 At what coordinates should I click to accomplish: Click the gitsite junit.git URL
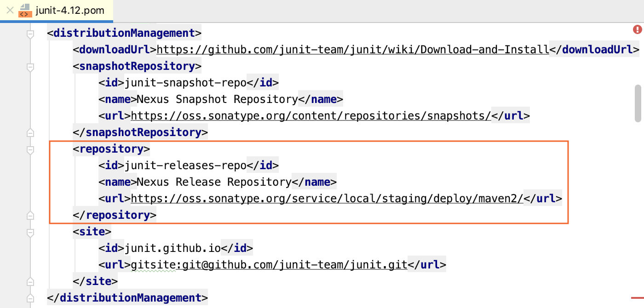pyautogui.click(x=269, y=265)
